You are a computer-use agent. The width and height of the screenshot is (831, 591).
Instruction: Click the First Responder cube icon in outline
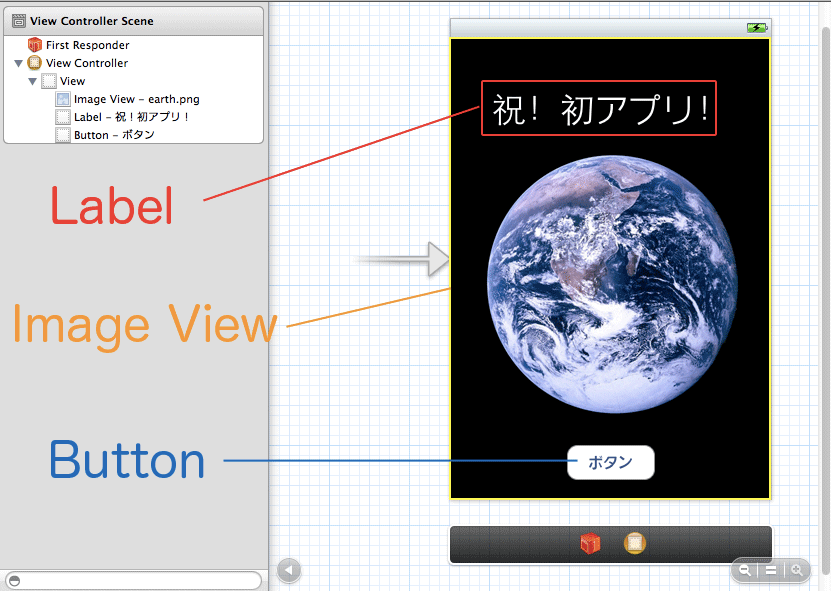(35, 45)
